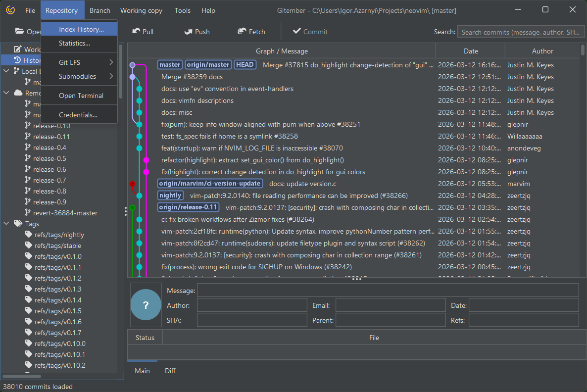Image resolution: width=587 pixels, height=392 pixels.
Task: Choose Index History from Repository menu
Action: 81,29
